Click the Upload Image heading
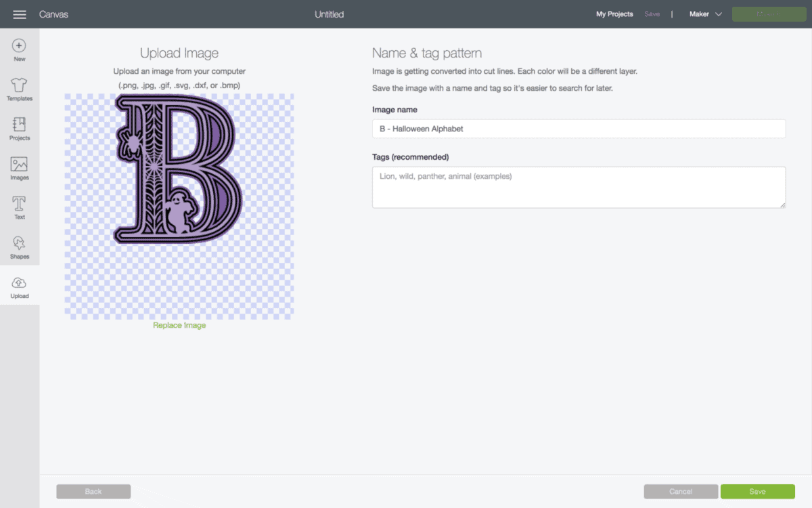 click(179, 54)
